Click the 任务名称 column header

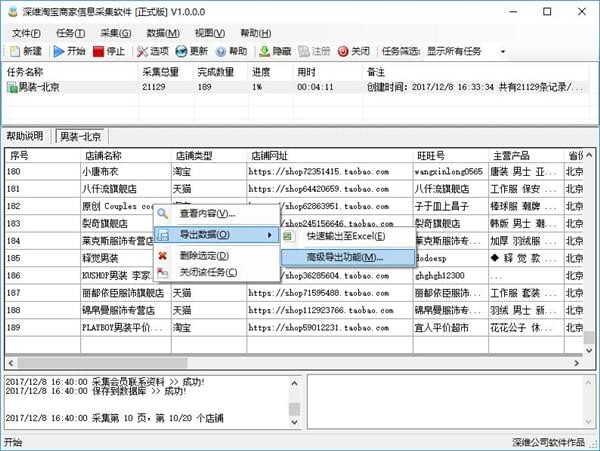pos(71,72)
